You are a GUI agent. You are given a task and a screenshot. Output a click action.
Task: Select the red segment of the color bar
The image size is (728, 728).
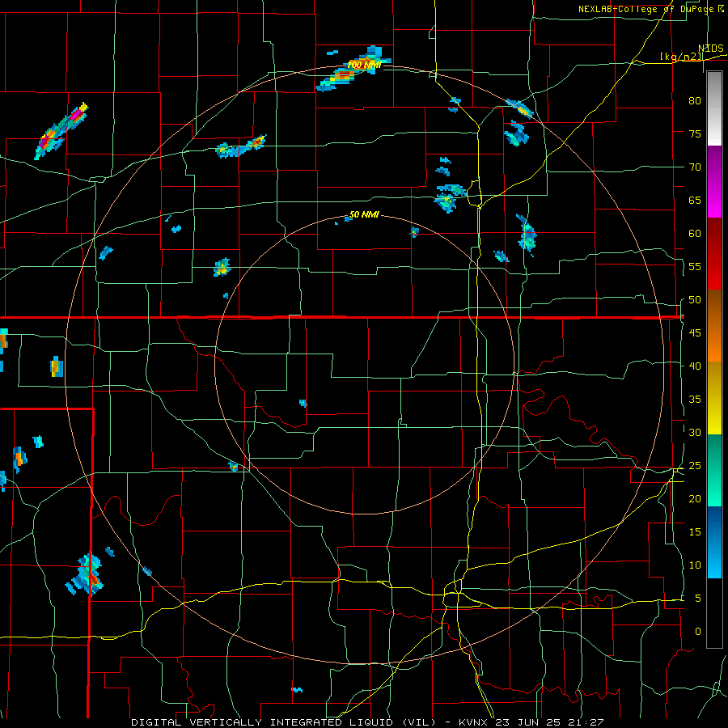click(x=714, y=254)
